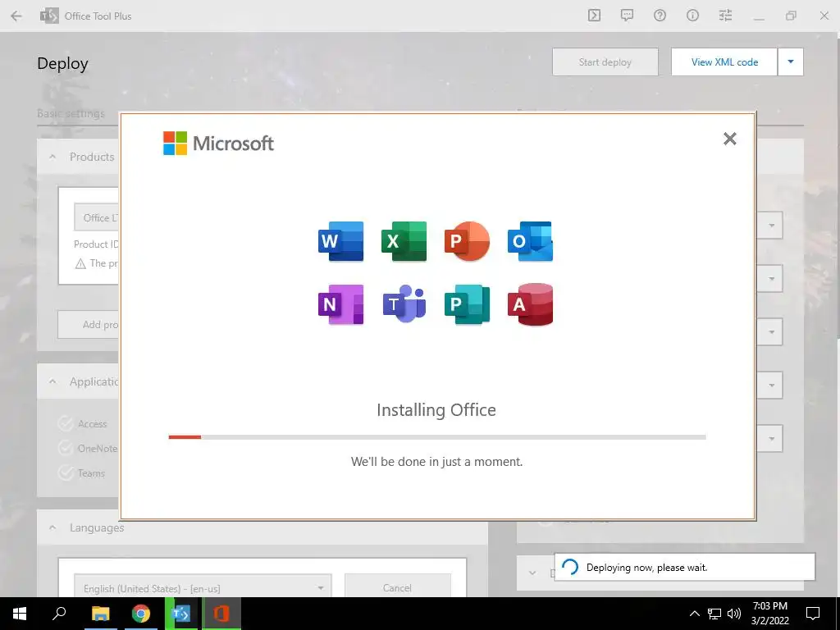Click the Teams icon in installer
The width and height of the screenshot is (840, 630).
[404, 304]
